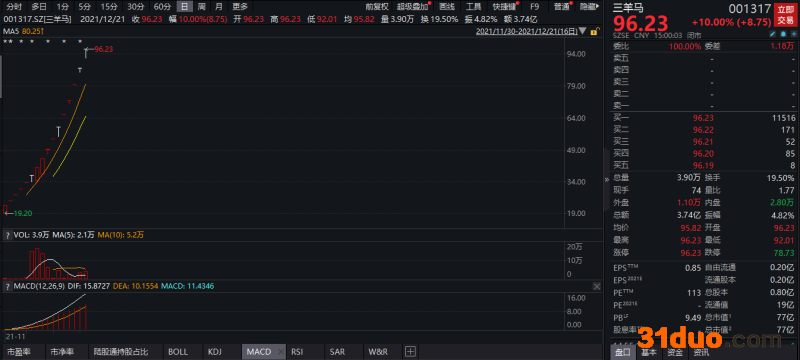Click the MA5 80.25 indicator label

23,31
